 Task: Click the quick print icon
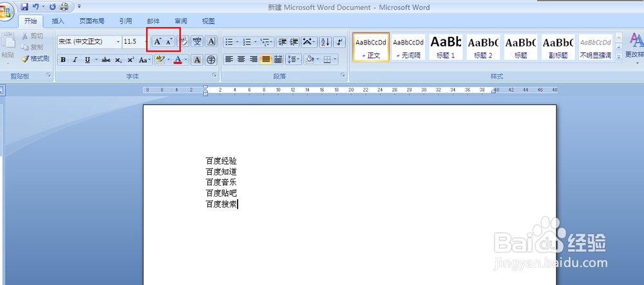(64, 6)
